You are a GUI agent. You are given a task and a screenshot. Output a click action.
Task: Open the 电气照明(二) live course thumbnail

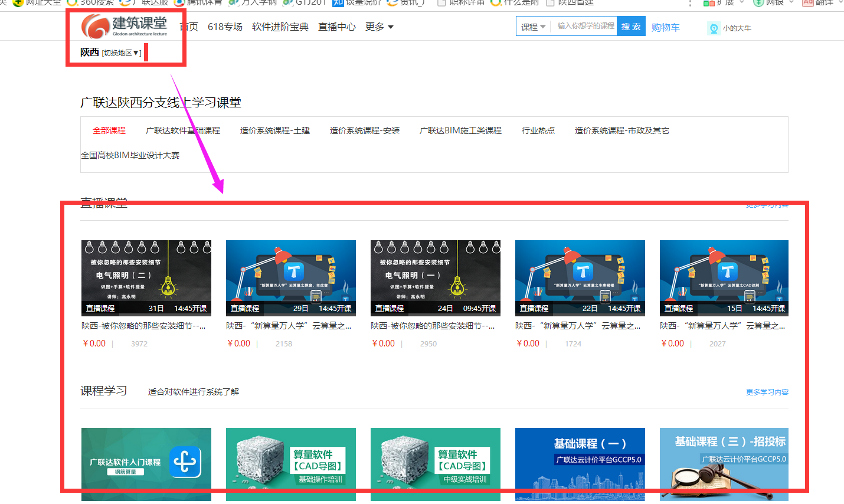146,278
